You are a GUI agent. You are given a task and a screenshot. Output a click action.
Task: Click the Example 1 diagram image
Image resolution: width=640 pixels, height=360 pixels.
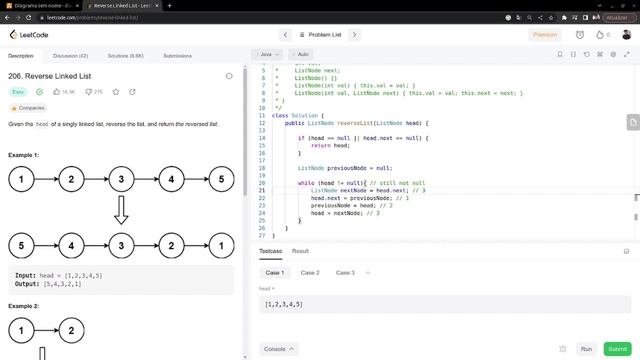(x=121, y=212)
